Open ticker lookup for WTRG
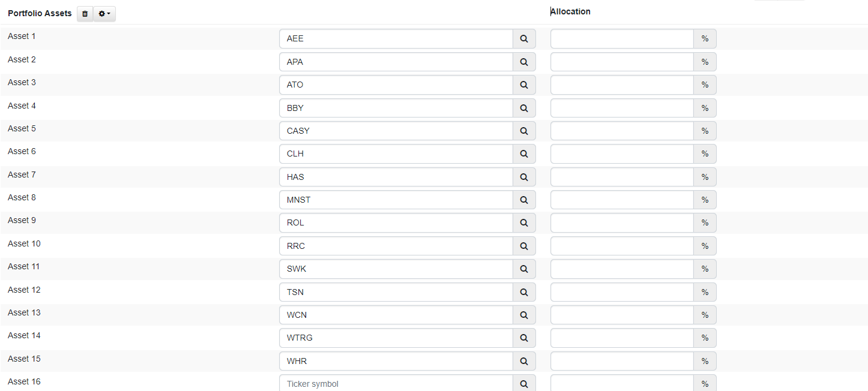This screenshot has width=868, height=391. [x=524, y=338]
